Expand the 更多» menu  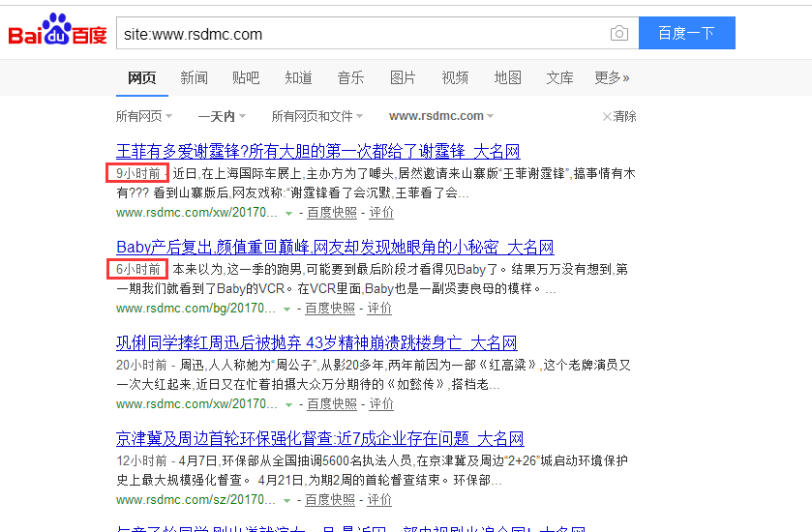click(x=612, y=77)
